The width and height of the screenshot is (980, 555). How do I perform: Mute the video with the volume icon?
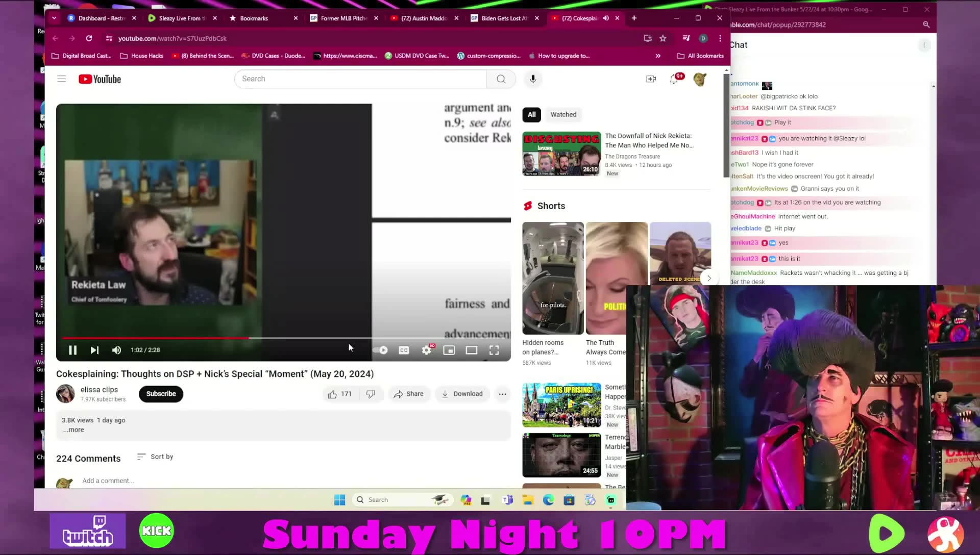tap(116, 350)
